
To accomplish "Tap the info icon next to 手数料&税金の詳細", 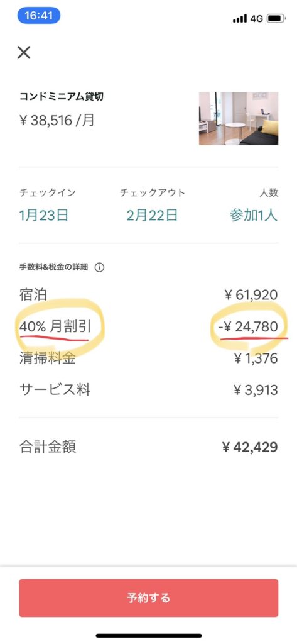I will 99,267.
